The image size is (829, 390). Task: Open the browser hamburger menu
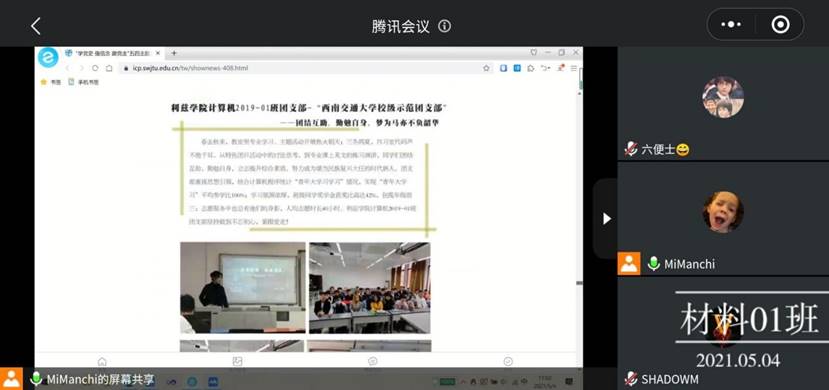click(x=574, y=68)
